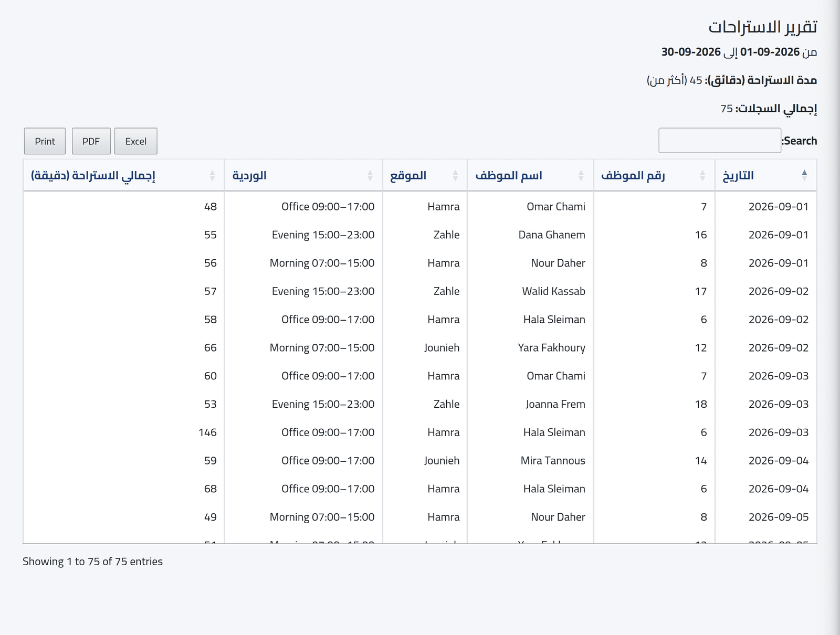The image size is (840, 635).
Task: Click Zahle location in Dana Ghanem row
Action: coord(447,235)
